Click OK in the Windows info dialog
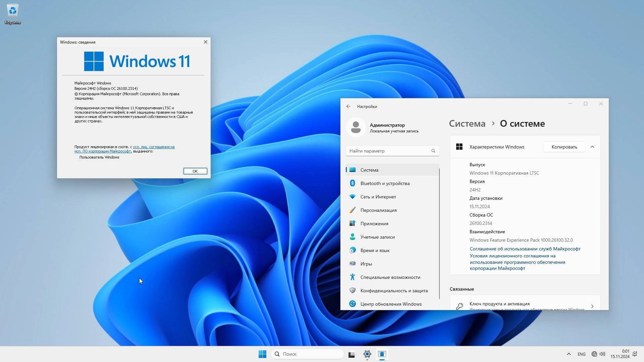Viewport: 644px width, 362px height. [195, 171]
